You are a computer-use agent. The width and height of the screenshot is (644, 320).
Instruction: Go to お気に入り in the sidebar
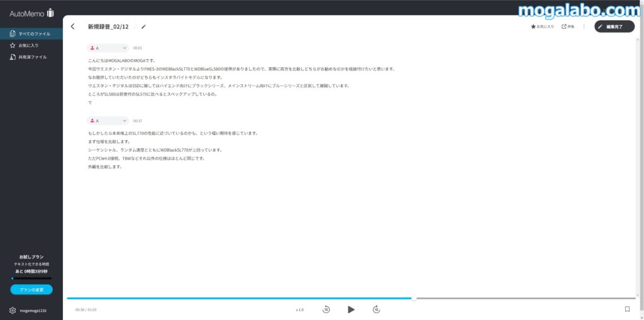pyautogui.click(x=28, y=45)
